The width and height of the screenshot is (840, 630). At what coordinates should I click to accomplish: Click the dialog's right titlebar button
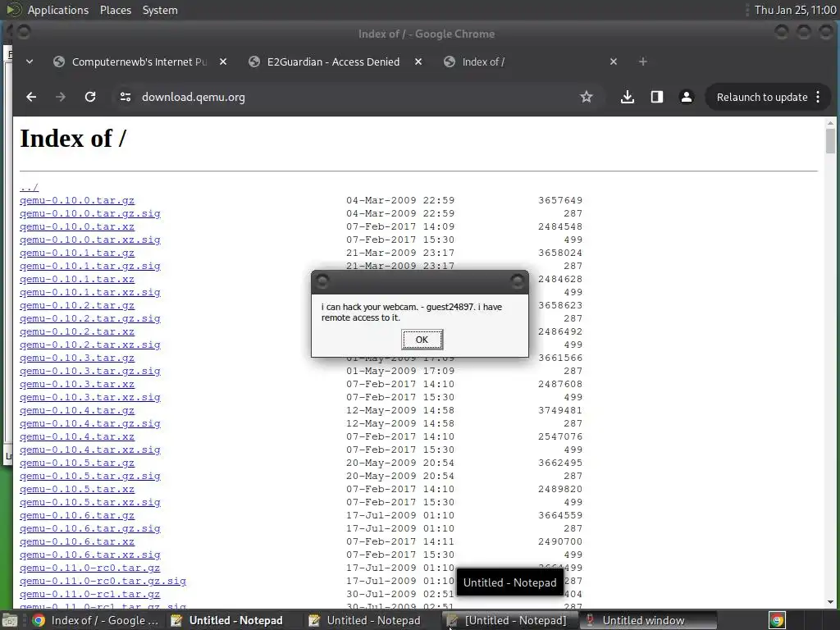click(x=517, y=281)
